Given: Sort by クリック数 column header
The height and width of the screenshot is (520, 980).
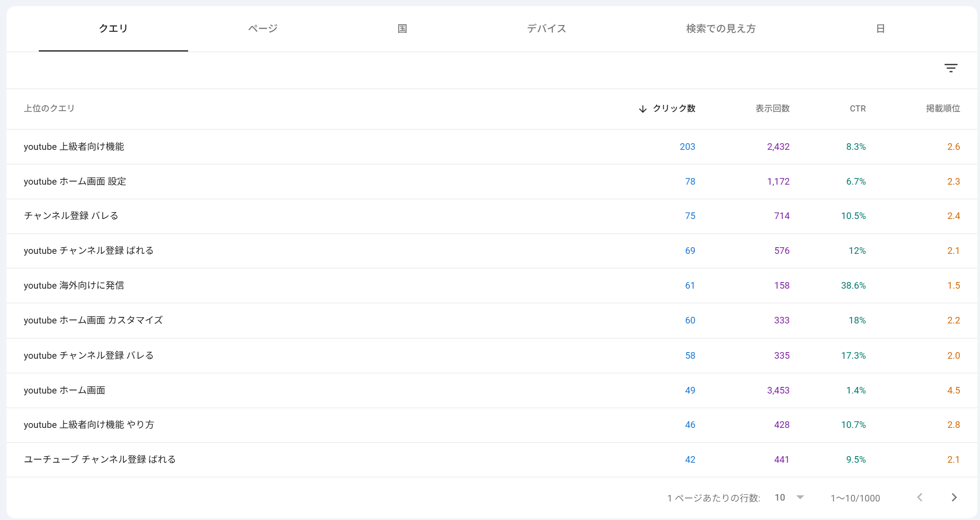Looking at the screenshot, I should click(x=674, y=108).
